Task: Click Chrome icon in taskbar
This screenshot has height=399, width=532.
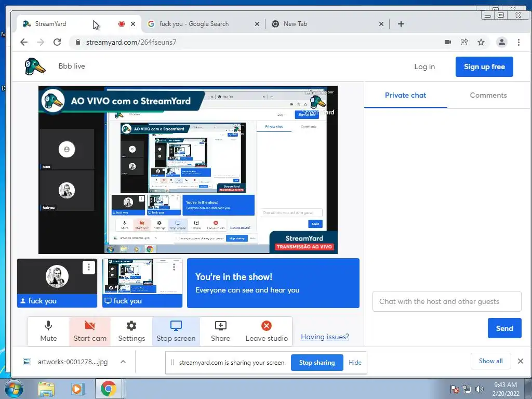Action: click(x=108, y=389)
